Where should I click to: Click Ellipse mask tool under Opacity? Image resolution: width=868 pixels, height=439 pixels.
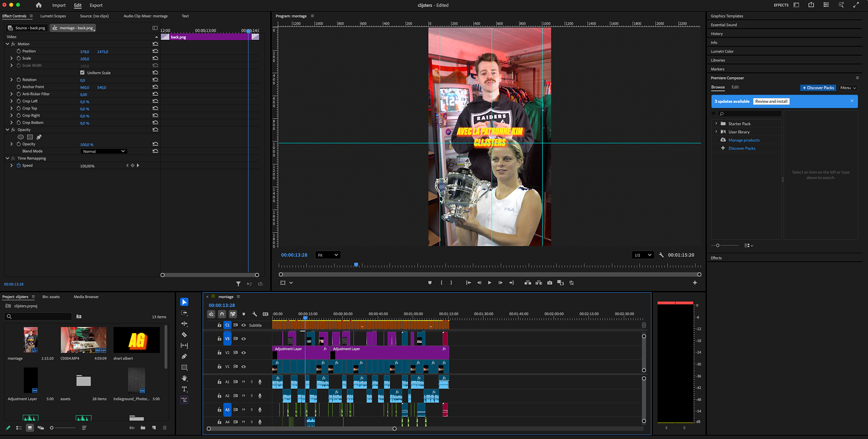[21, 137]
